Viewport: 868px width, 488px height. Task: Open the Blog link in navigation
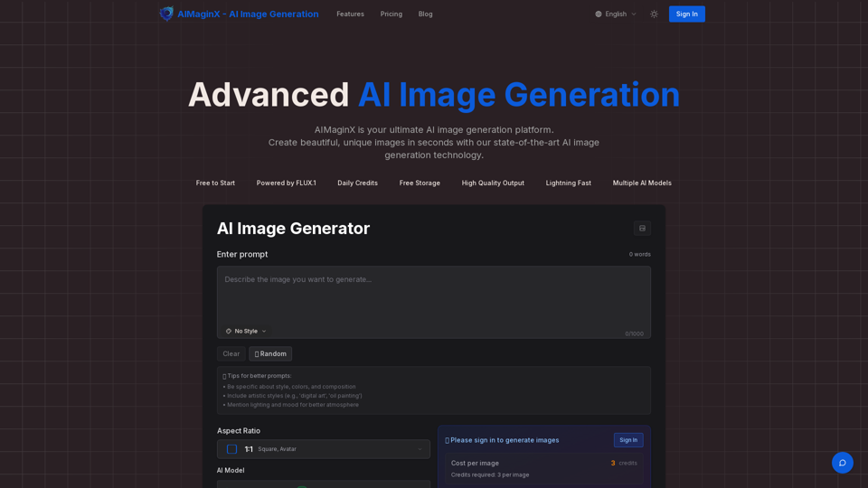[x=426, y=14]
